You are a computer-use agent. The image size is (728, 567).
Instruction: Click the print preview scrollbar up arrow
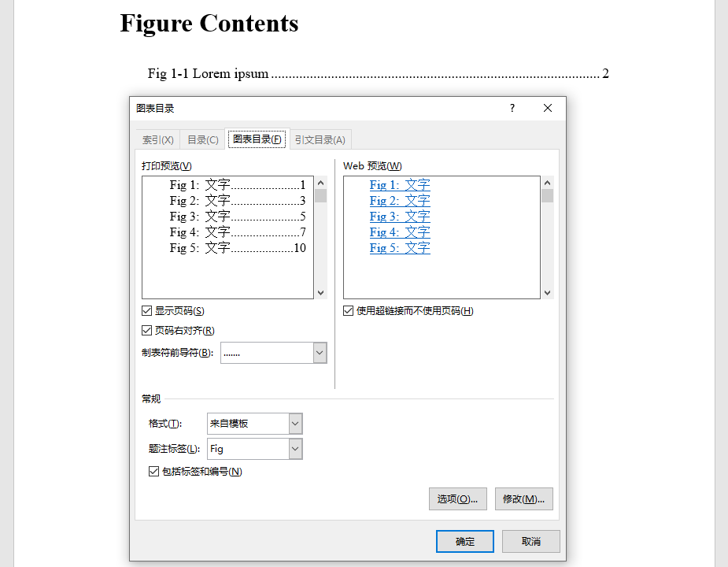[x=321, y=182]
